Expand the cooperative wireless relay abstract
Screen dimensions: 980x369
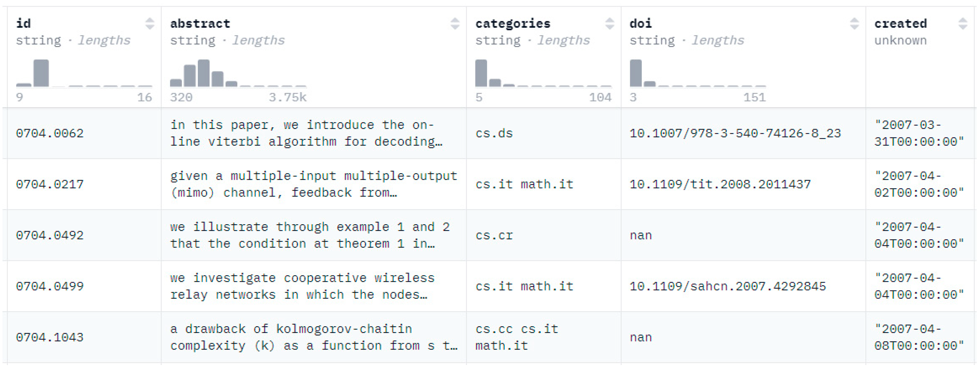tap(302, 286)
